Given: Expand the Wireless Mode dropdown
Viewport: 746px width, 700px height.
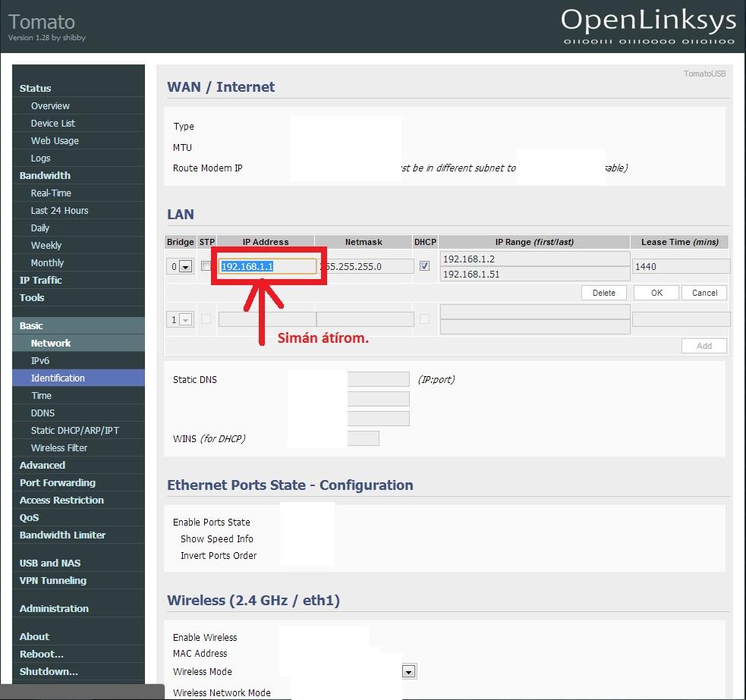Looking at the screenshot, I should [x=409, y=671].
